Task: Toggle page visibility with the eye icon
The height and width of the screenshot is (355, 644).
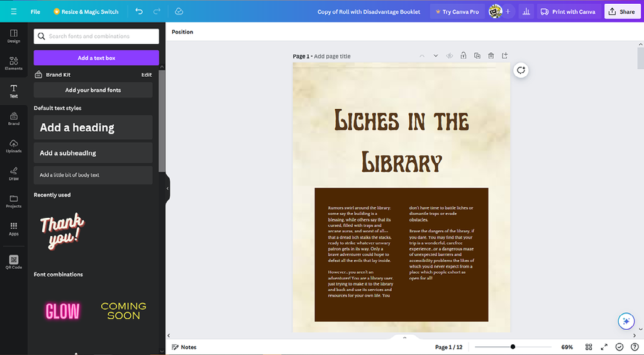Action: click(450, 56)
